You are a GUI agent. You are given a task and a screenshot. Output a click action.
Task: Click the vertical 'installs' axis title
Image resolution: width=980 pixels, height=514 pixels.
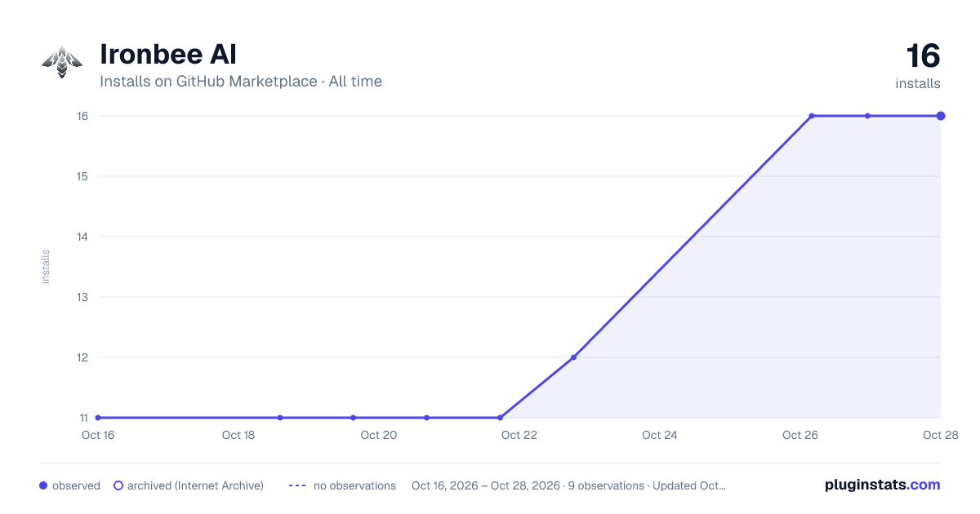click(x=46, y=267)
